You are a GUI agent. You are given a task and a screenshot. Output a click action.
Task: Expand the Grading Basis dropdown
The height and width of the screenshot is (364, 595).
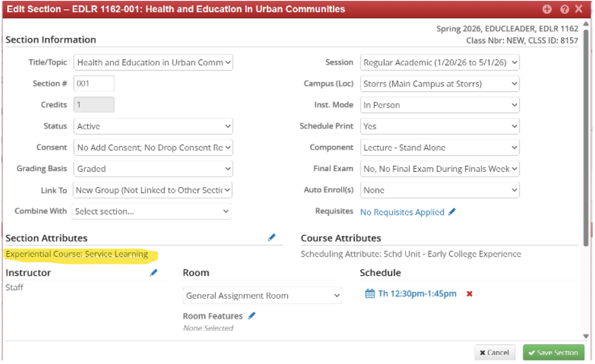coord(153,169)
